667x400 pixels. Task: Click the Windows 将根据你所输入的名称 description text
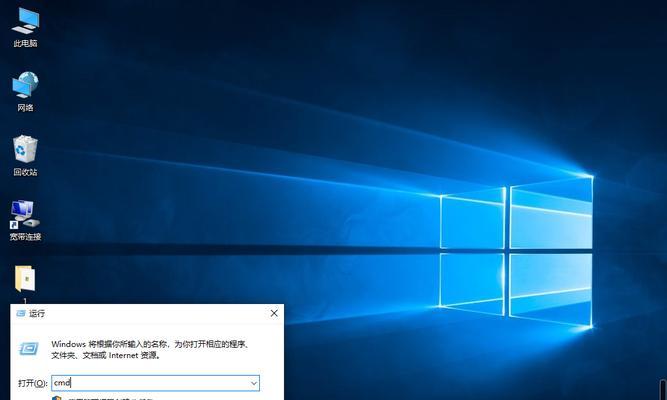150,349
